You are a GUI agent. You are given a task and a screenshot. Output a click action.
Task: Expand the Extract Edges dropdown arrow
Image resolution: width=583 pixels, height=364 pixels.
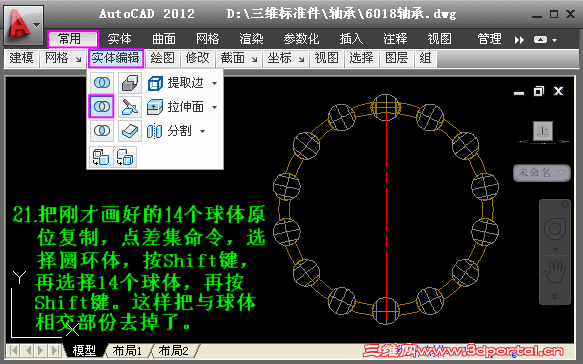215,83
